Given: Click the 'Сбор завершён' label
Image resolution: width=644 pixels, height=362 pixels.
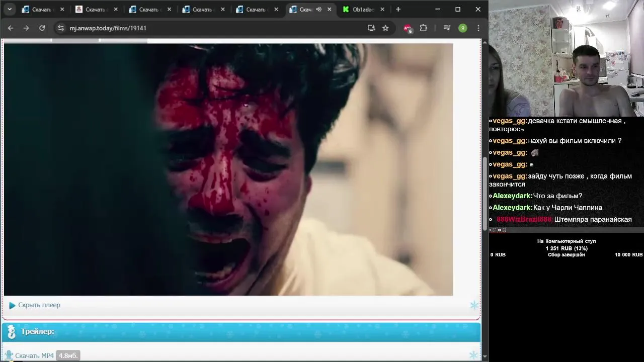Looking at the screenshot, I should [x=567, y=255].
